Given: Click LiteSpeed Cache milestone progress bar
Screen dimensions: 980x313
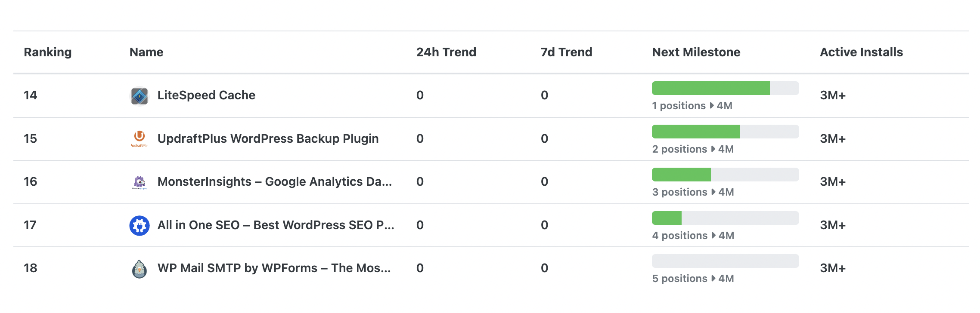Looking at the screenshot, I should click(x=725, y=88).
